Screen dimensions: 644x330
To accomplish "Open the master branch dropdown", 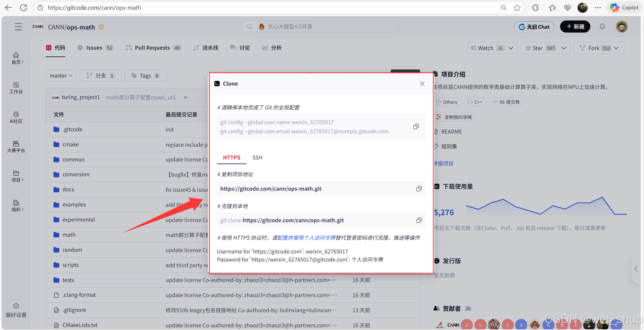I will [x=61, y=76].
